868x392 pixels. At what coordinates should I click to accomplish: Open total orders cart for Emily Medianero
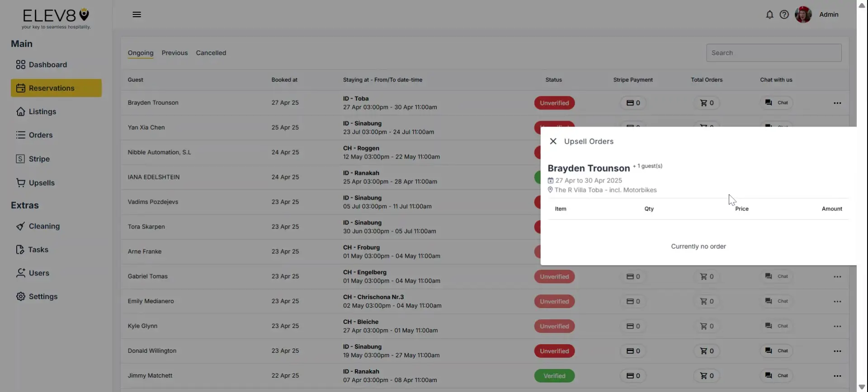pyautogui.click(x=707, y=301)
